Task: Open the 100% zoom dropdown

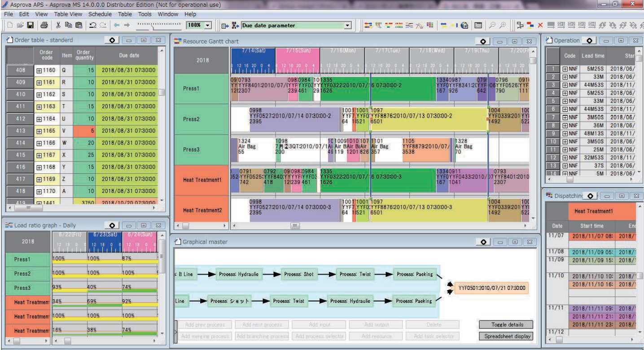Action: pyautogui.click(x=207, y=26)
